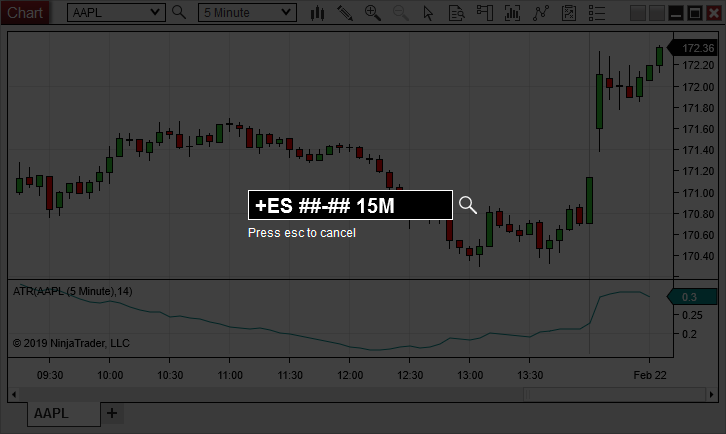726x434 pixels.
Task: Open the Strategies icon in toolbar
Action: pos(542,12)
